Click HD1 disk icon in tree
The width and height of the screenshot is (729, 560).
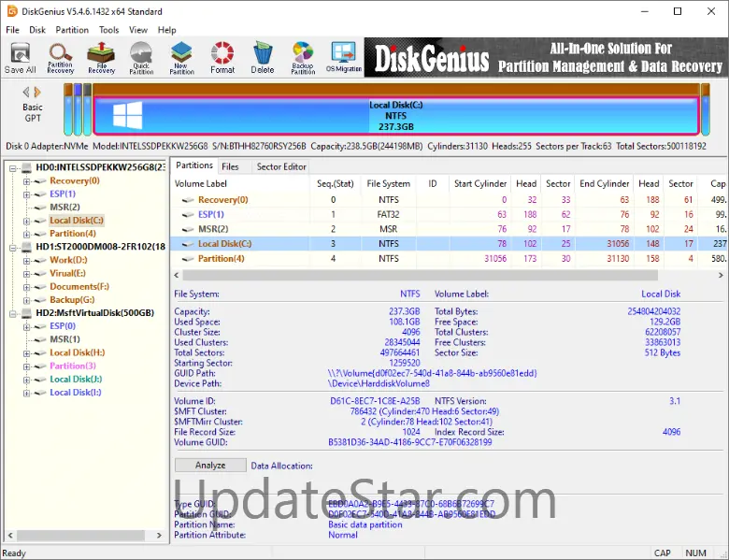[27, 247]
